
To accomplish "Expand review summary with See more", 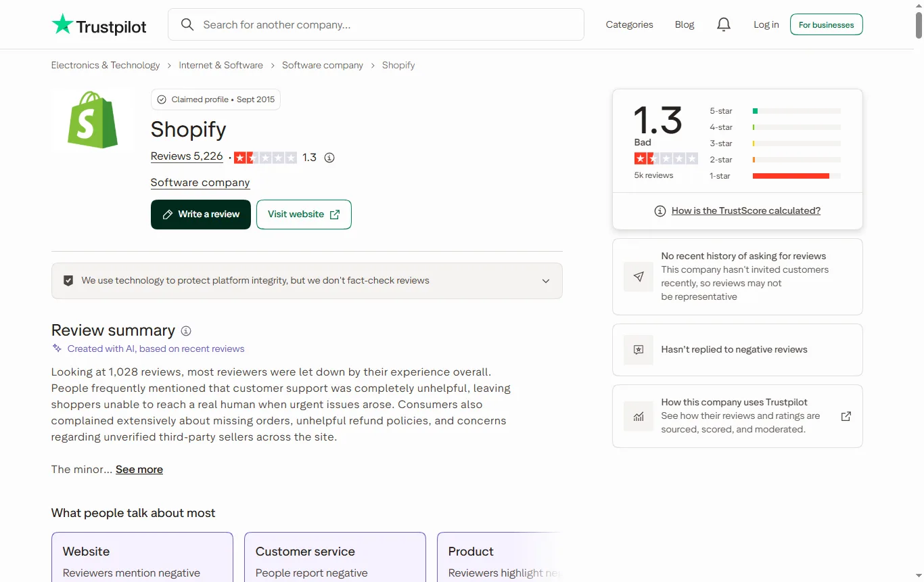I will pyautogui.click(x=139, y=470).
